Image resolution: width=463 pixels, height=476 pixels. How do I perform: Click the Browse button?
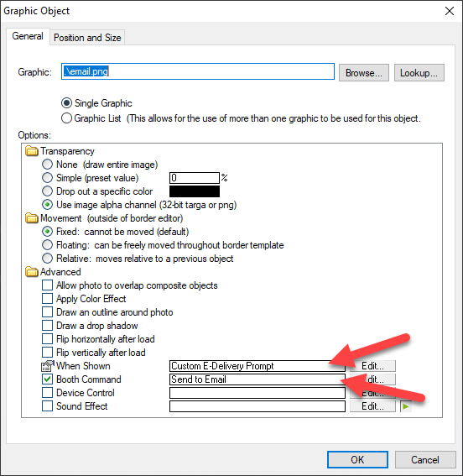pyautogui.click(x=364, y=72)
